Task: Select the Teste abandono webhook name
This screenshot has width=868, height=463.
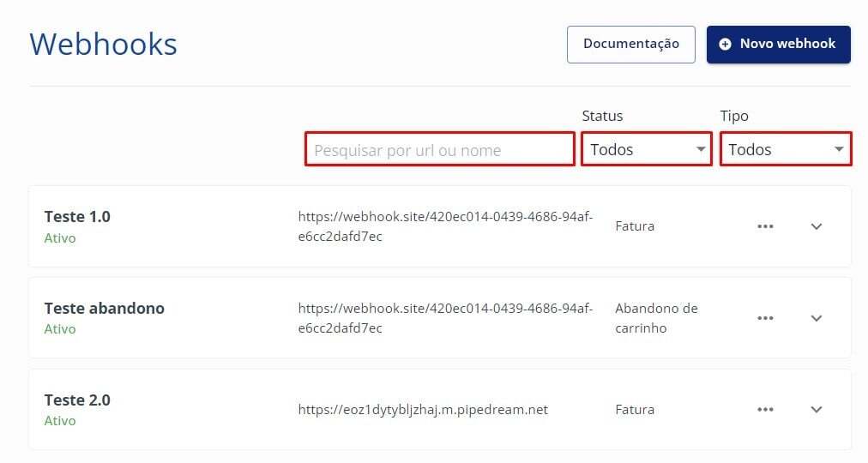Action: pos(104,309)
